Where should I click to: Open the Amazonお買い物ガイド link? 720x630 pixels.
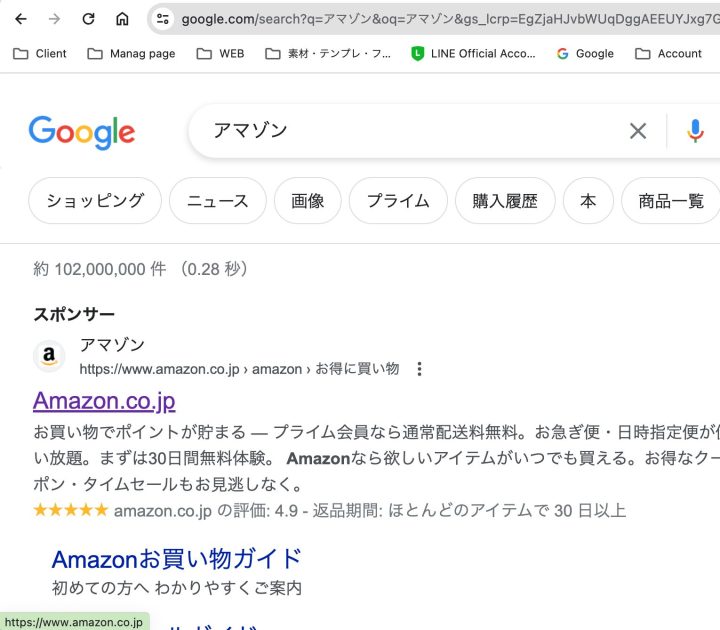point(177,559)
